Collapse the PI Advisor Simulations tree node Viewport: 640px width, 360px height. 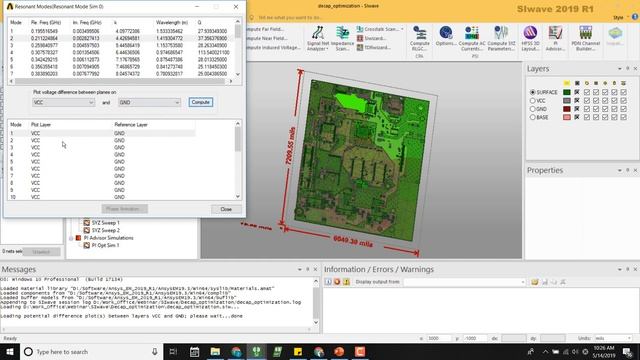pyautogui.click(x=71, y=238)
